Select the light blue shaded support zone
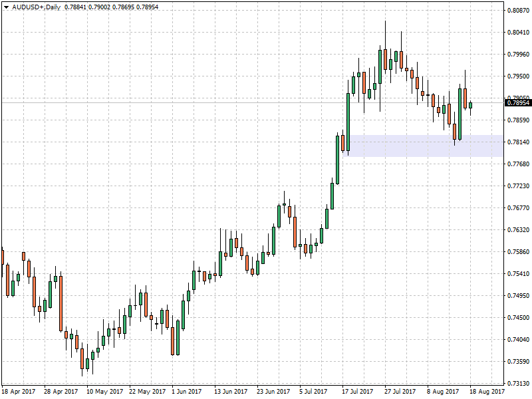532x399 pixels. [426, 146]
